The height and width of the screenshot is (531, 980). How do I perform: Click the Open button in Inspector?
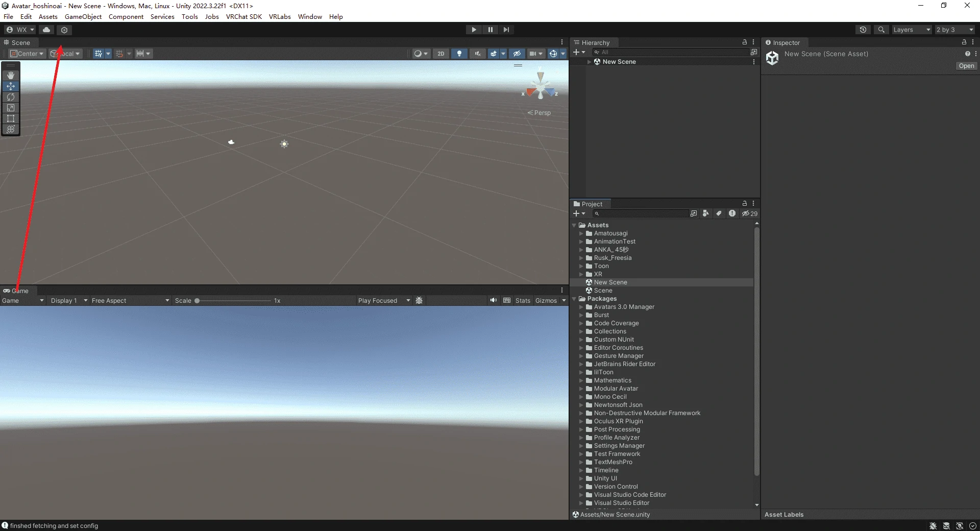pos(966,66)
